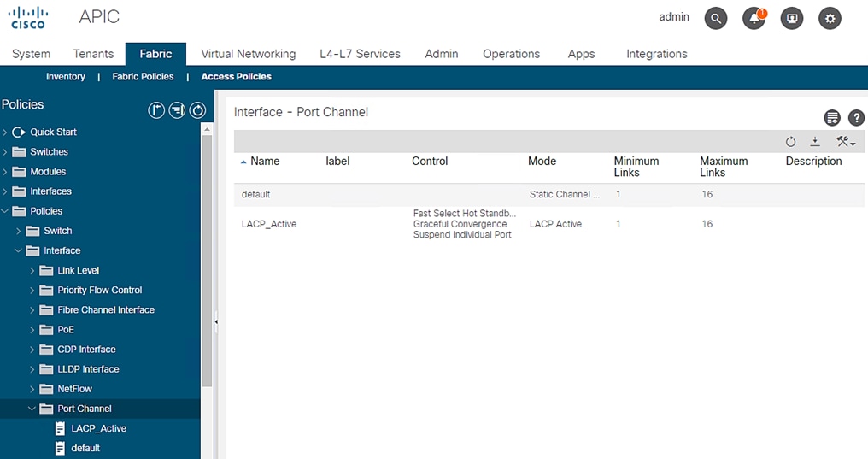This screenshot has width=868, height=459.
Task: Select the LACP_Active table row
Action: click(x=269, y=224)
